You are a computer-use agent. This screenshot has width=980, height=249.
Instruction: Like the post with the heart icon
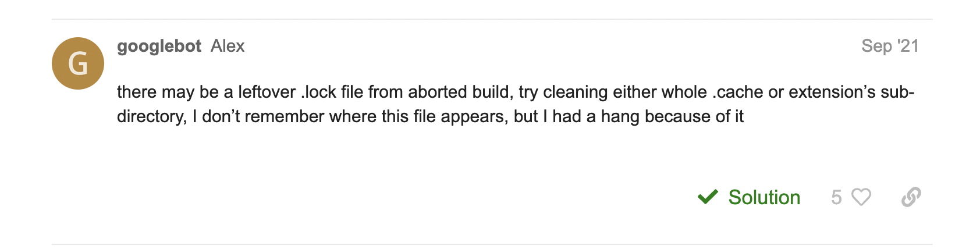pyautogui.click(x=861, y=197)
